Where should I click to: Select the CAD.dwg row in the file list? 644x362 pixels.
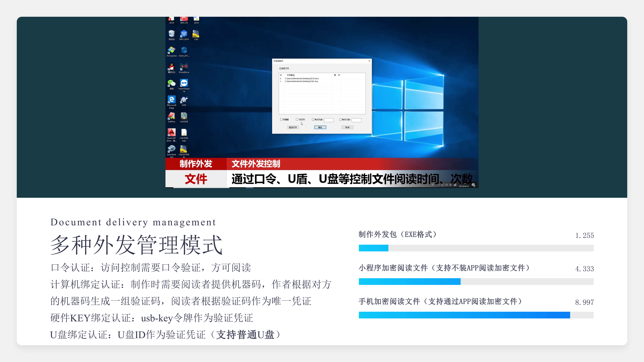coord(301,81)
